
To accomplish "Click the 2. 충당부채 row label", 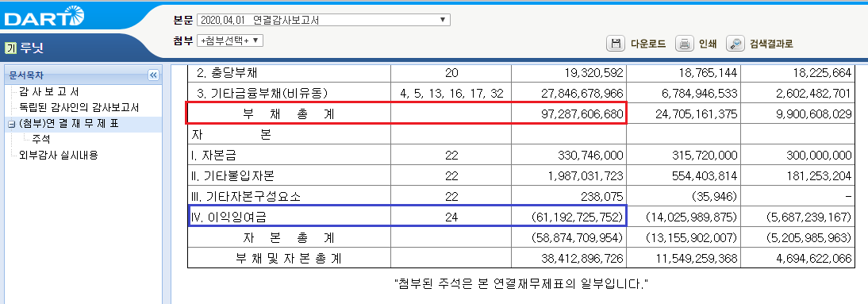I will [227, 72].
